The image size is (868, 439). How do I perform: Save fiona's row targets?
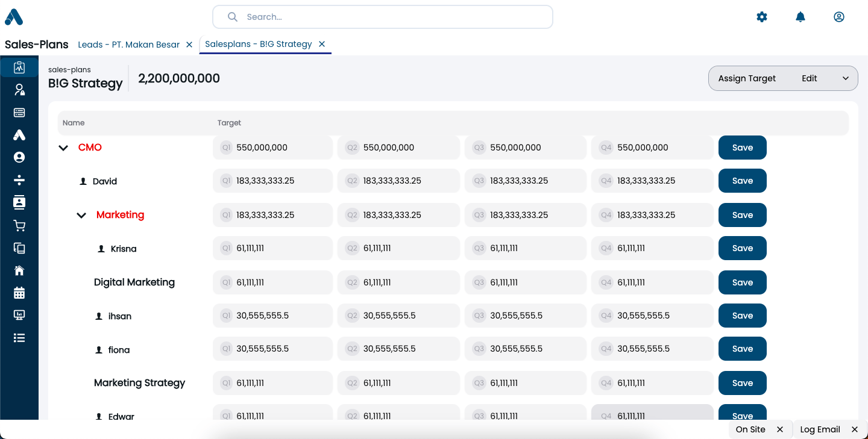point(743,349)
